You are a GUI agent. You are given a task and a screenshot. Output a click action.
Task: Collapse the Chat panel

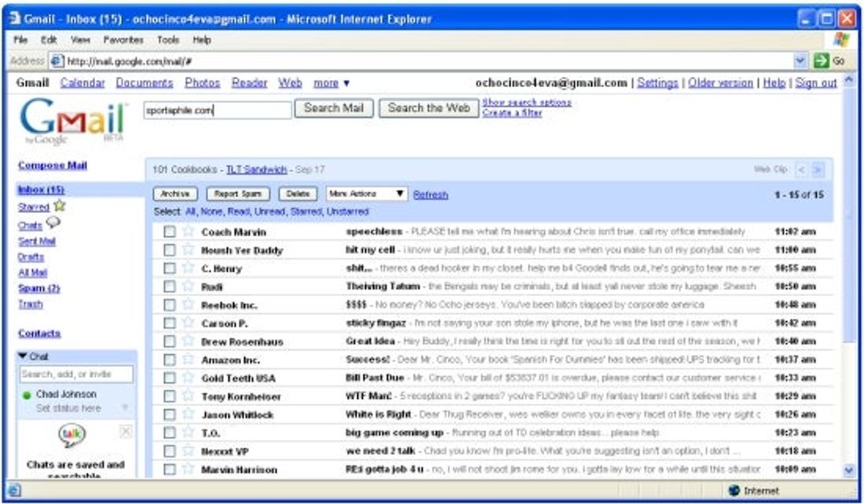pyautogui.click(x=24, y=356)
